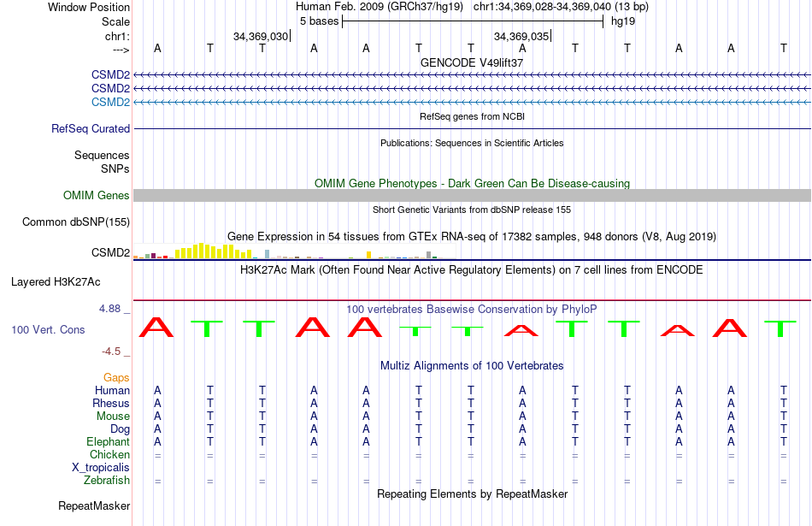Screen dimensions: 812x526
Task: Click the '--->' strand direction arrow
Action: tap(121, 50)
